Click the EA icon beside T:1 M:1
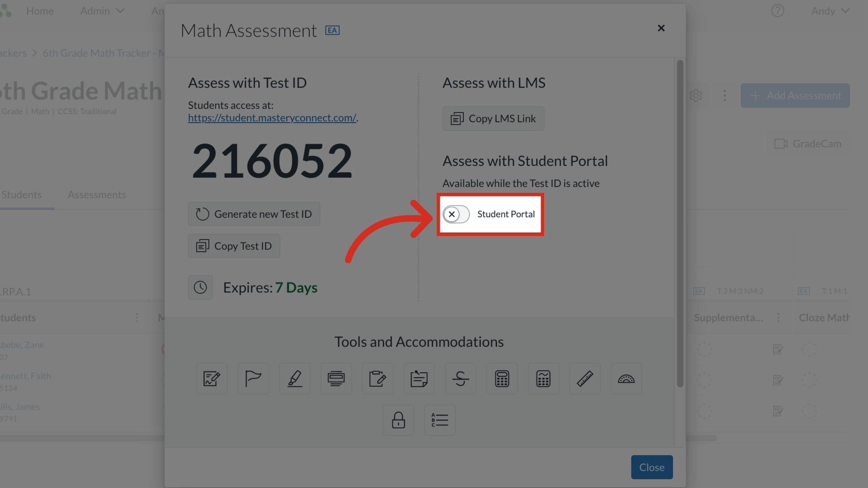The width and height of the screenshot is (868, 488). (x=804, y=291)
